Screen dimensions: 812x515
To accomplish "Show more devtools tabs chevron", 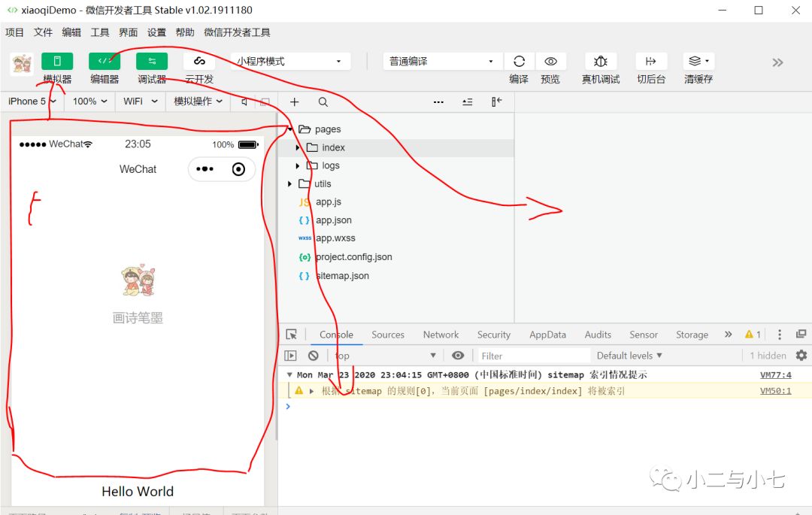I will tap(728, 335).
